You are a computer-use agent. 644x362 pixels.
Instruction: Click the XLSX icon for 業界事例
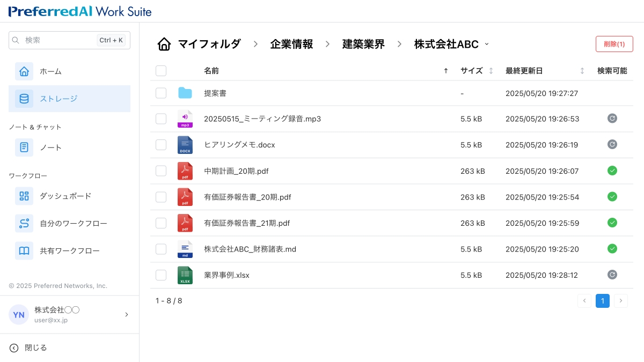185,275
